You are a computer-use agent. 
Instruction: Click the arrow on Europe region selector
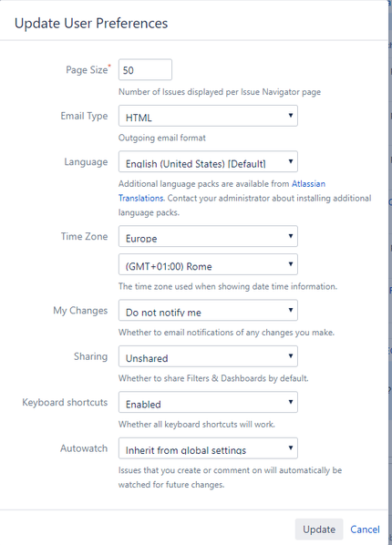291,236
